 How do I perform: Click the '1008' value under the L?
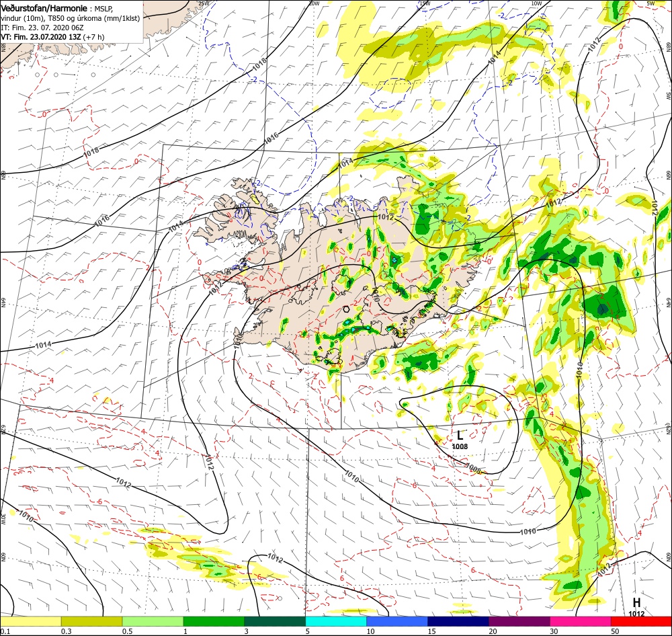pyautogui.click(x=460, y=446)
